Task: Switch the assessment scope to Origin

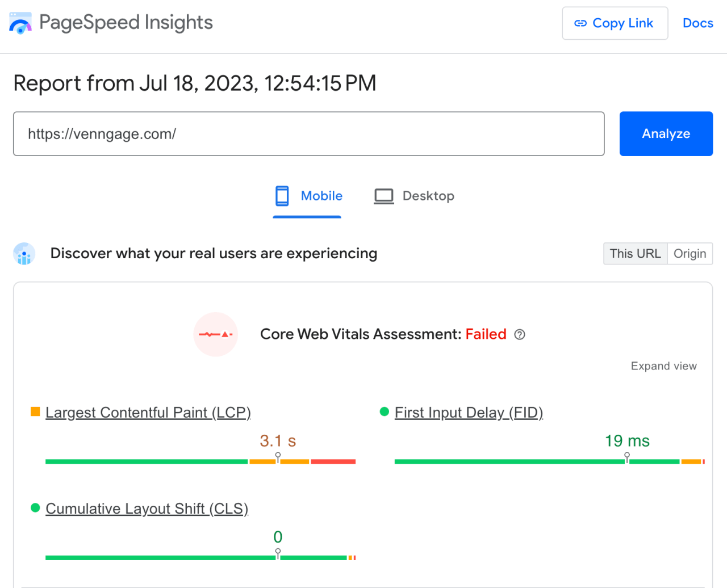Action: point(690,254)
